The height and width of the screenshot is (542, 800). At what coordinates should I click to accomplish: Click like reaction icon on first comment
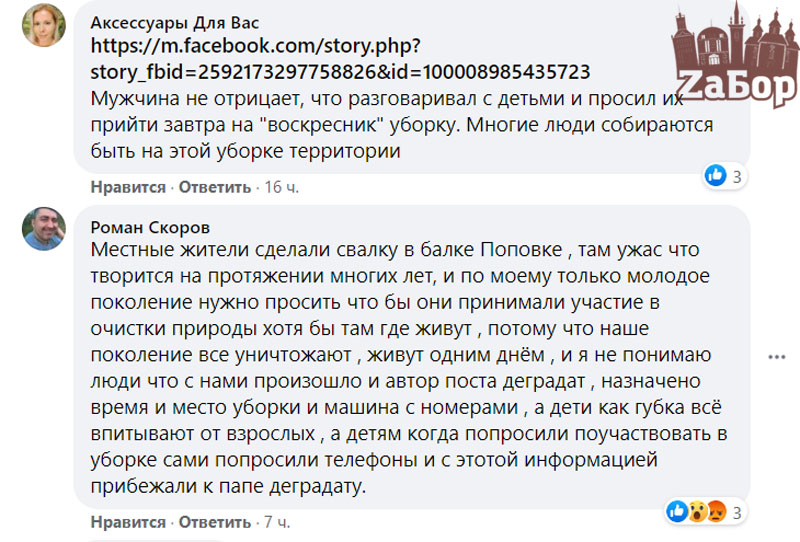[x=715, y=176]
